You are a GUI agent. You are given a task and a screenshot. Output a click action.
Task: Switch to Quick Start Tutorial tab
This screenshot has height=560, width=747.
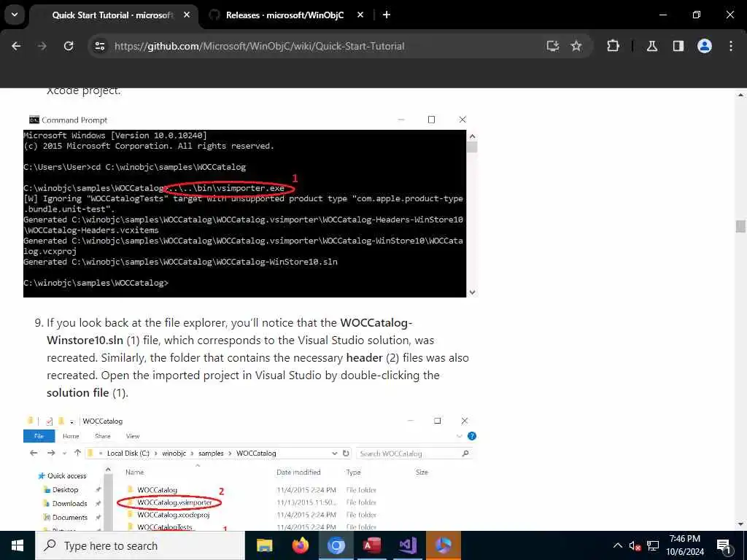pyautogui.click(x=112, y=15)
